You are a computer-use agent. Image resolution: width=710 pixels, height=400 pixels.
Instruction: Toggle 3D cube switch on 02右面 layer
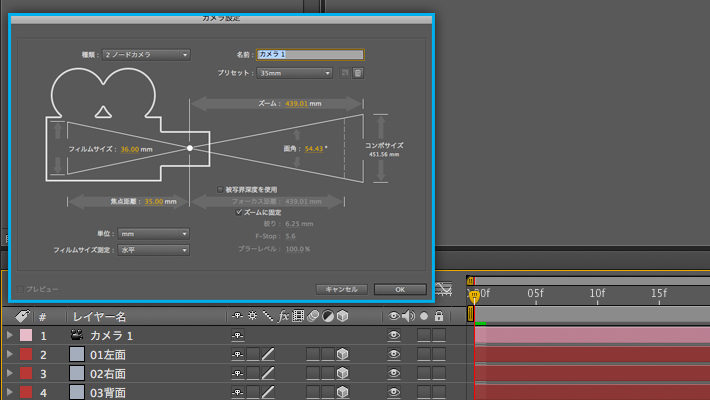[343, 373]
